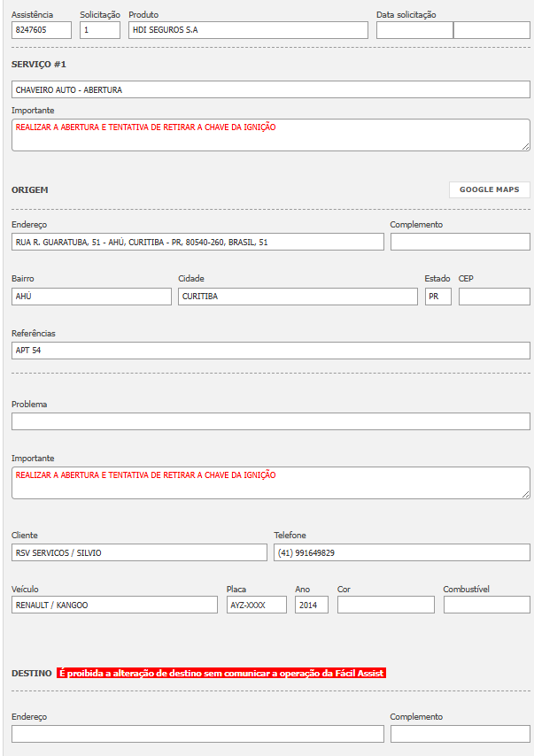
Task: Select the Telefone field
Action: [401, 552]
